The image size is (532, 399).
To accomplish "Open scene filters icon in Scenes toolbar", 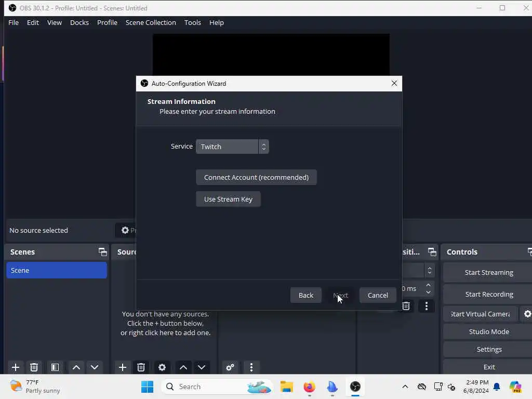I will pos(55,367).
